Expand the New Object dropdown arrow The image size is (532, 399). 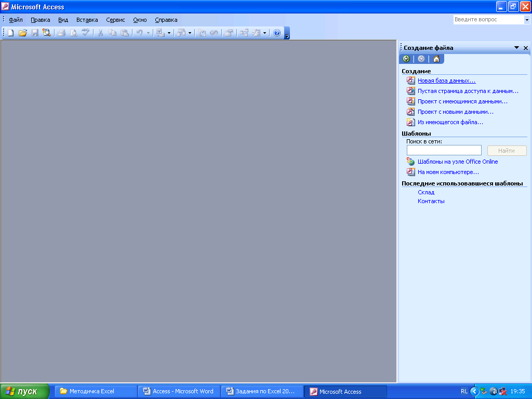(x=264, y=33)
